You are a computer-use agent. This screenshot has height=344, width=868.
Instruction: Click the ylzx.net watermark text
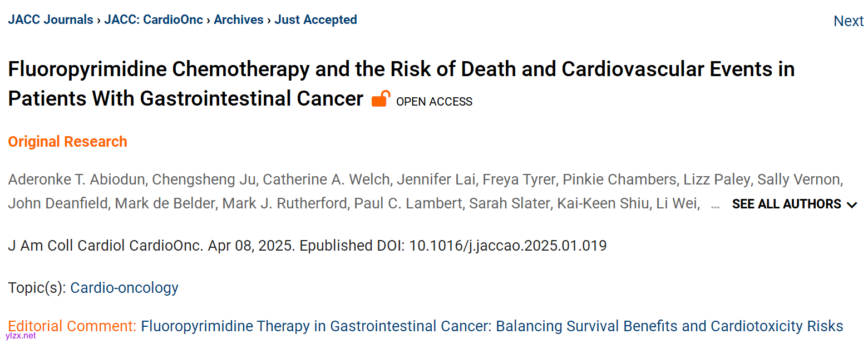click(x=21, y=336)
